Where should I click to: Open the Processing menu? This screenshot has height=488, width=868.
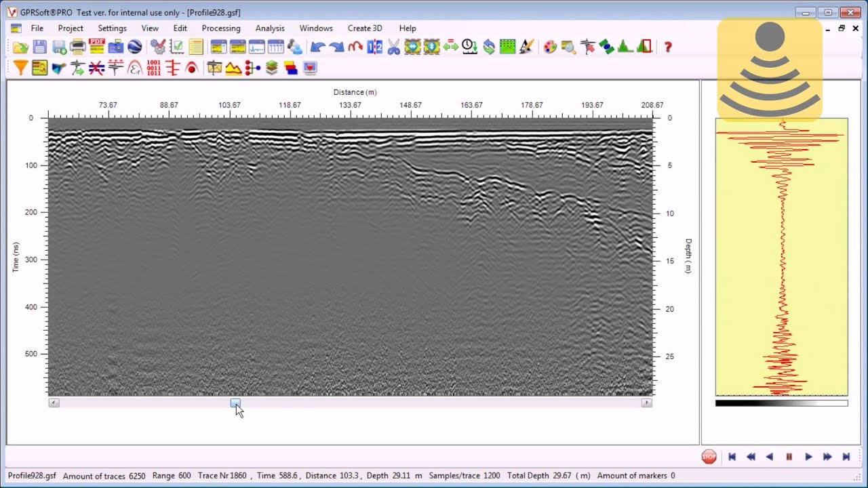coord(221,28)
